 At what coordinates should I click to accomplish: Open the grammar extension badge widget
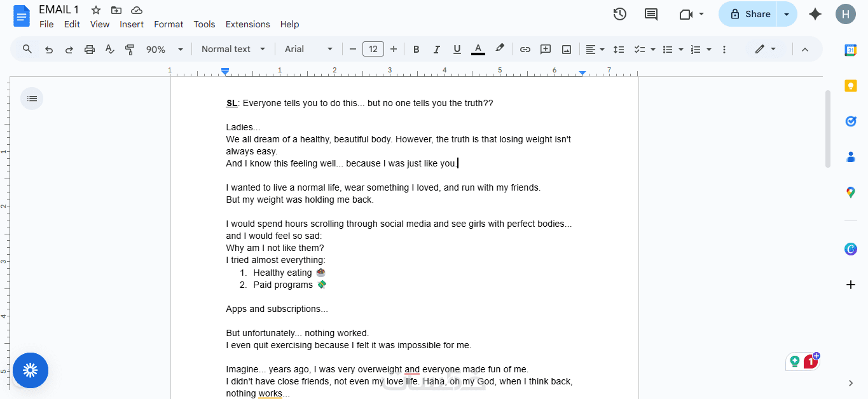coord(803,362)
